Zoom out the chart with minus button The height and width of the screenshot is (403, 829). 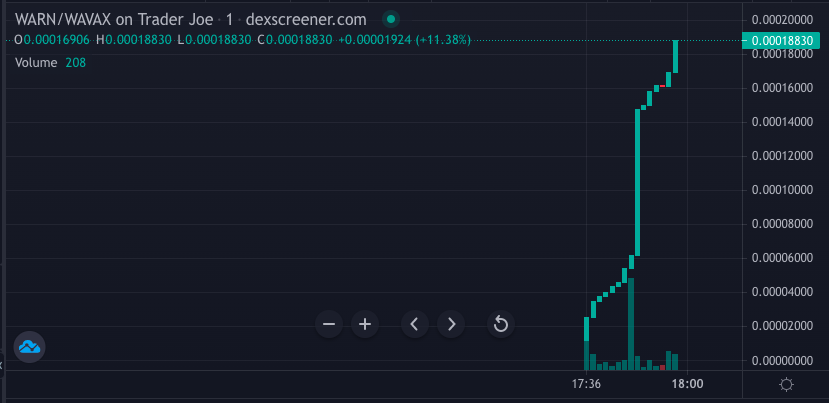(329, 324)
